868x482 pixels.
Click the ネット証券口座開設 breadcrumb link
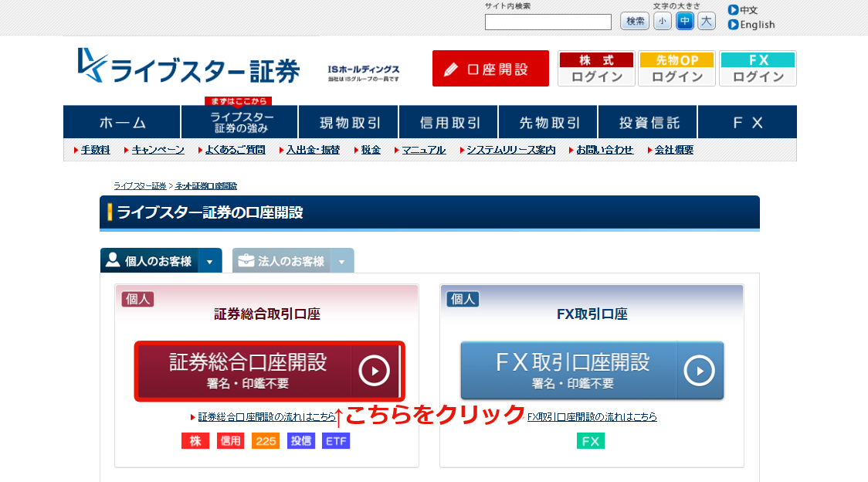click(206, 186)
